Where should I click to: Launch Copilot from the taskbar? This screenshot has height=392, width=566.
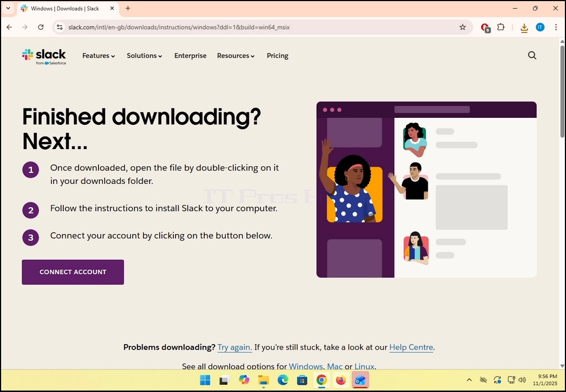click(244, 380)
